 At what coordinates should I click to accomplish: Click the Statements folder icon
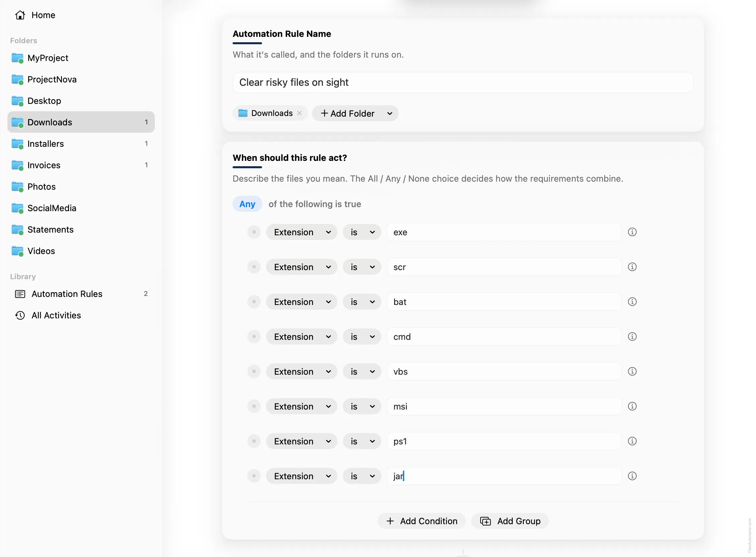[x=17, y=230]
